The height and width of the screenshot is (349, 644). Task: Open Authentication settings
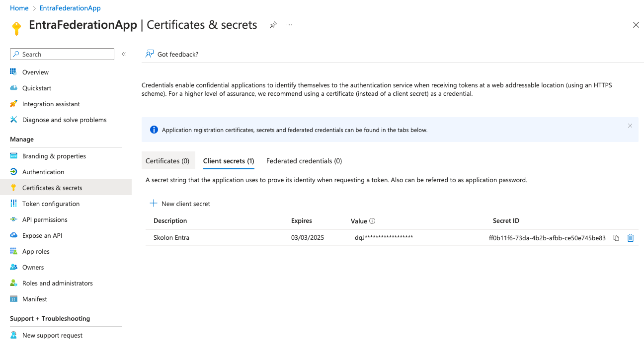pyautogui.click(x=42, y=171)
